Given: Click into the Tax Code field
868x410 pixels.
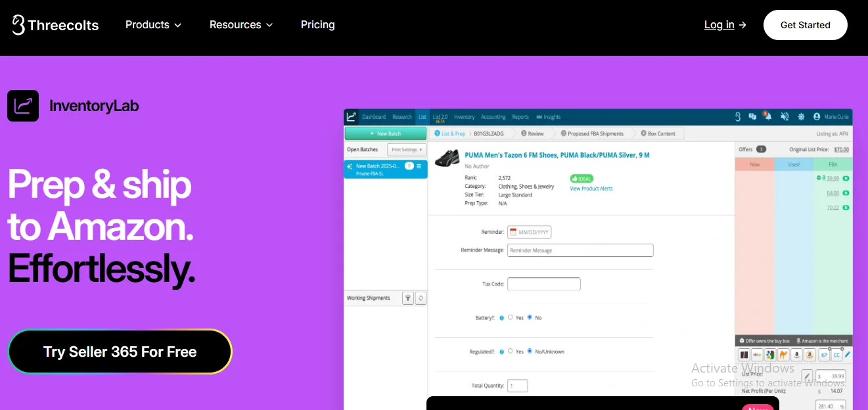Looking at the screenshot, I should point(544,284).
